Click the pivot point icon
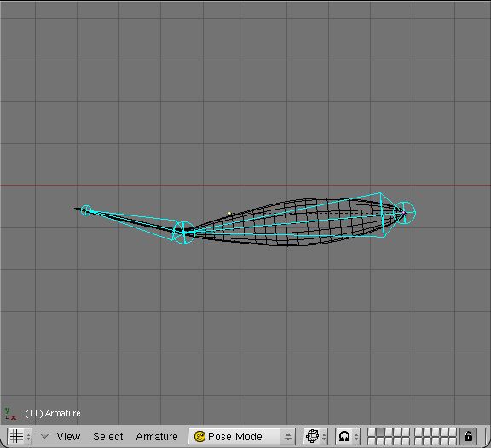Viewport: 491px width, 448px height. pos(344,436)
